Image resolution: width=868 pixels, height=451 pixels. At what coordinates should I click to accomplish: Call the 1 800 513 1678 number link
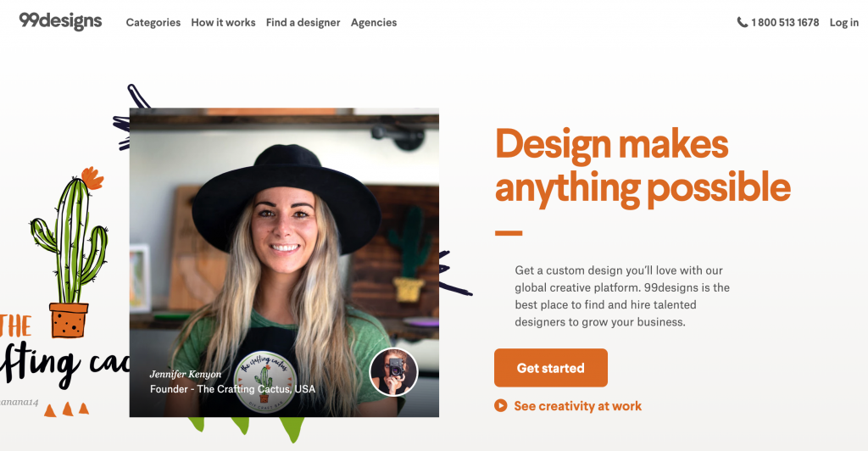coord(784,23)
